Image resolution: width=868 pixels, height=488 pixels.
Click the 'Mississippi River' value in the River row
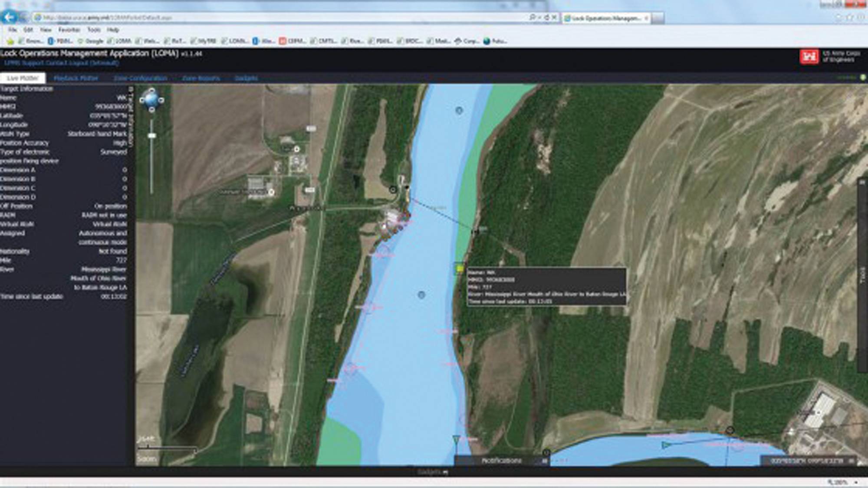(x=104, y=269)
